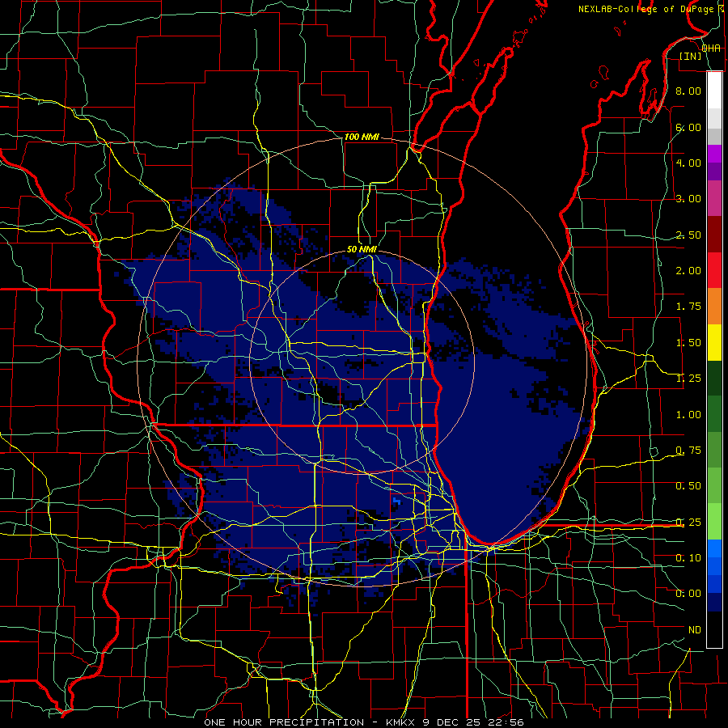728x728 pixels.
Task: Click the "4.00" legend value
Action: click(x=688, y=163)
